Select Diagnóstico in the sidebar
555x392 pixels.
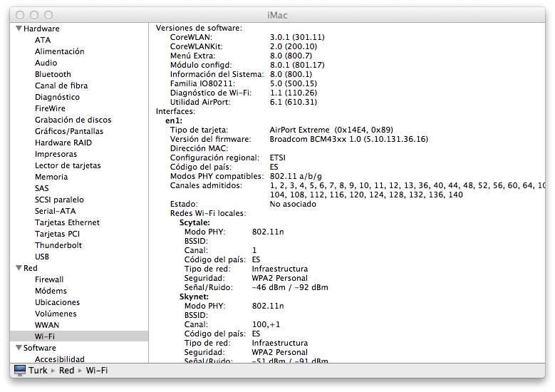57,97
